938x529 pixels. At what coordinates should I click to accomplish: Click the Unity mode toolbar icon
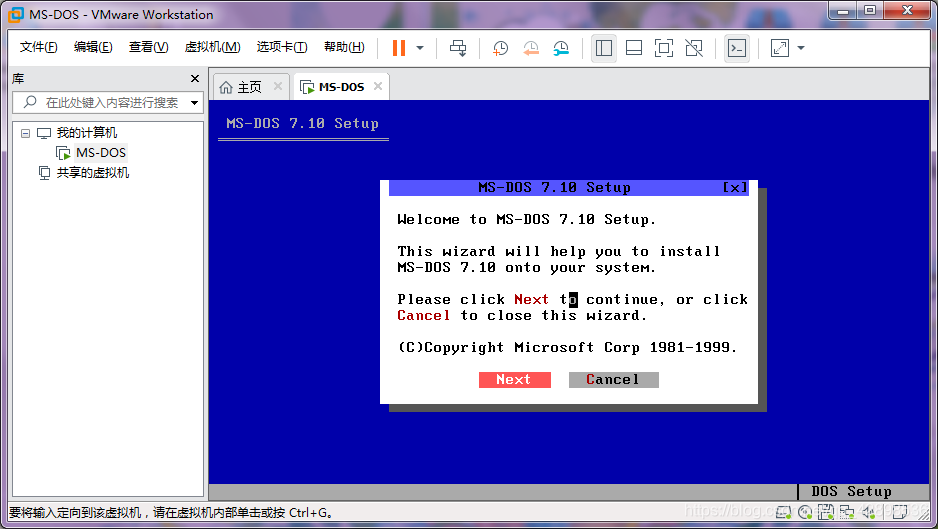(x=694, y=48)
